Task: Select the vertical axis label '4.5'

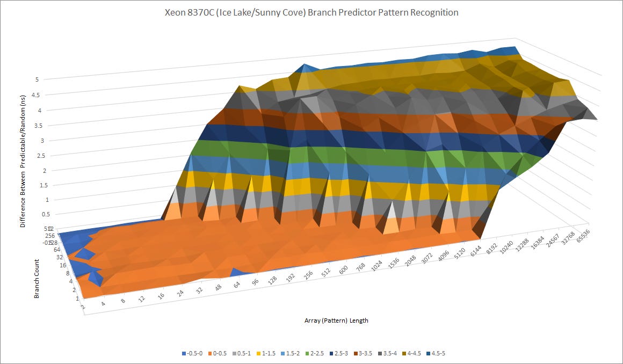Action: tap(36, 95)
